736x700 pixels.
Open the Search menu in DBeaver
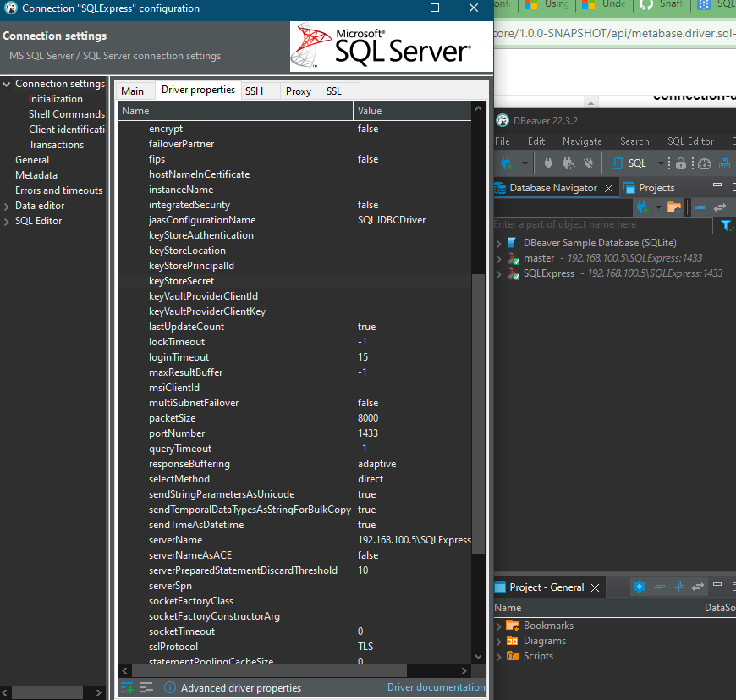pyautogui.click(x=634, y=141)
